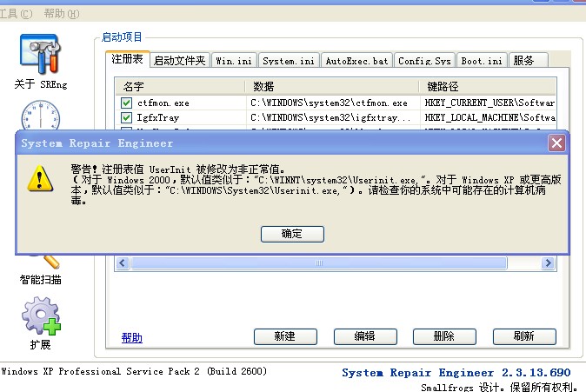Confirm the warning with 确定

[x=292, y=234]
